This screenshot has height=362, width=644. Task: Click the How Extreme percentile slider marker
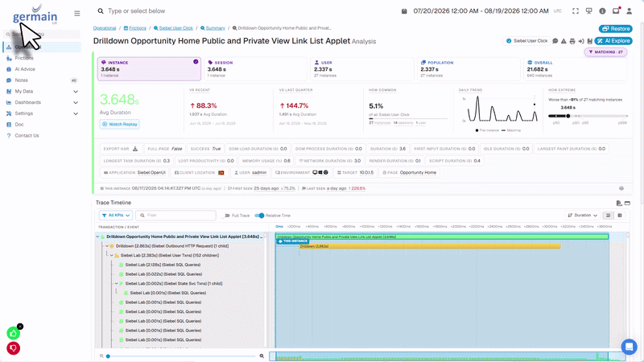568,116
